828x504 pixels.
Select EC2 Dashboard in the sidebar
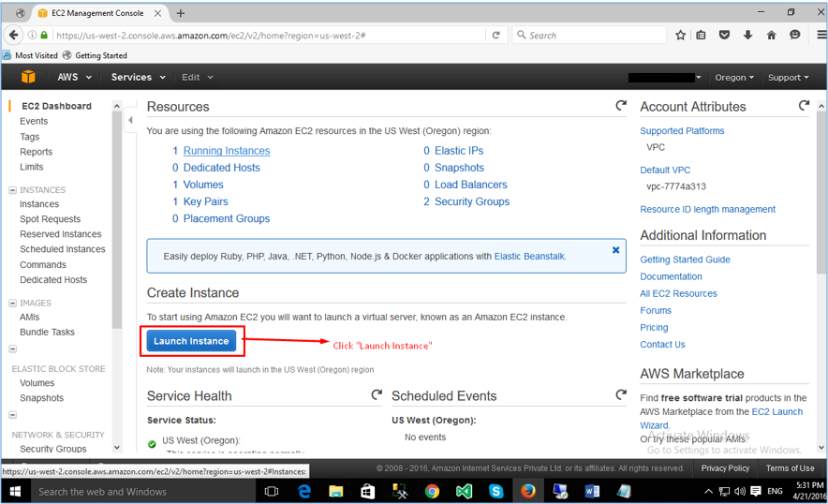(x=56, y=106)
